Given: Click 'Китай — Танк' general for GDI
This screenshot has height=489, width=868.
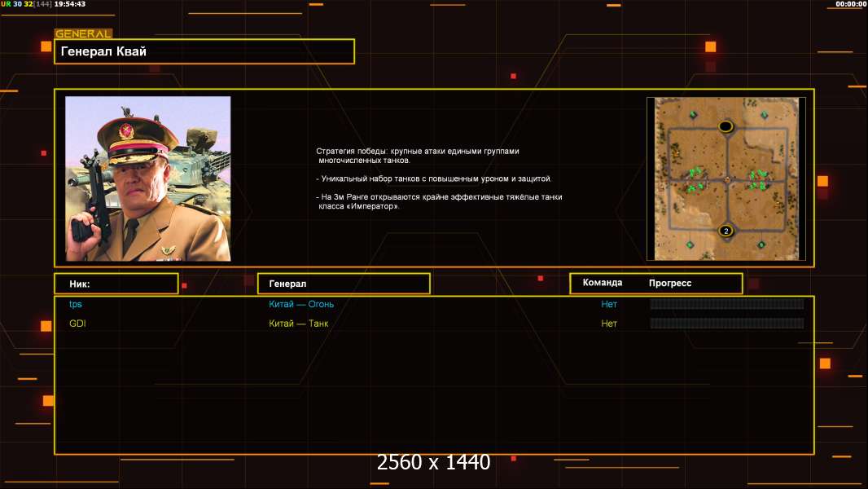Looking at the screenshot, I should coord(299,324).
